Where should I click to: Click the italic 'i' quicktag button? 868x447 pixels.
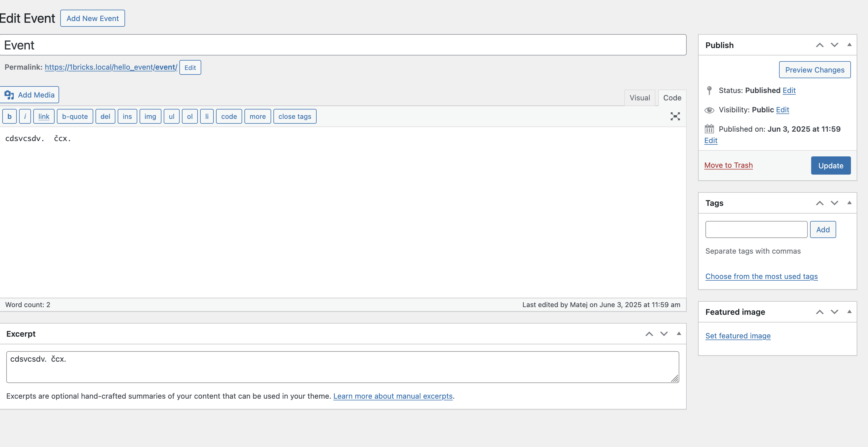25,116
